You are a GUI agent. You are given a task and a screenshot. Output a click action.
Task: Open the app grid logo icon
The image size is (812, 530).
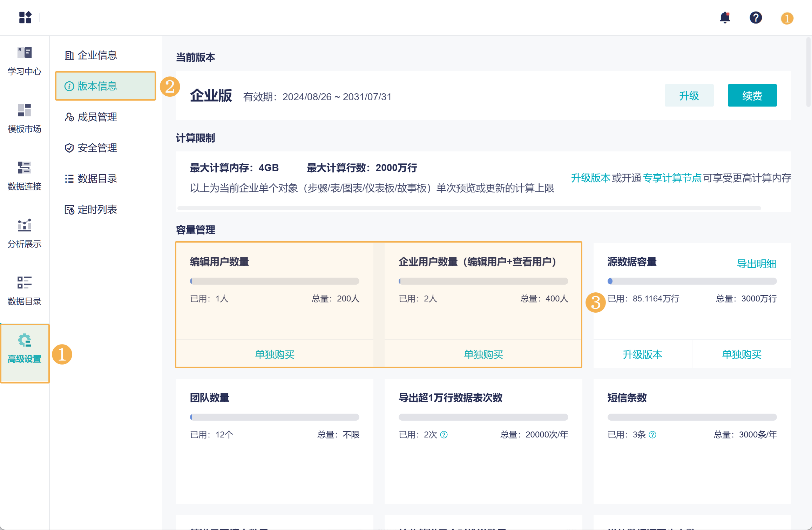[x=25, y=18]
